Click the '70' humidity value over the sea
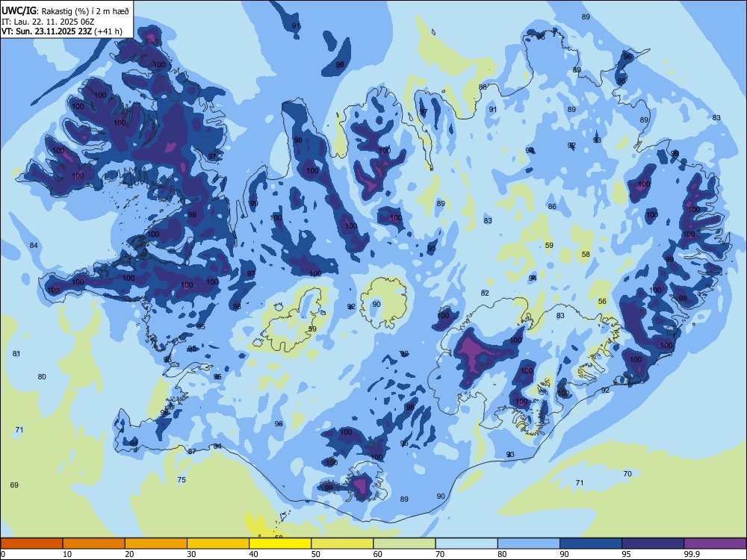Image resolution: width=747 pixels, height=560 pixels. point(627,473)
